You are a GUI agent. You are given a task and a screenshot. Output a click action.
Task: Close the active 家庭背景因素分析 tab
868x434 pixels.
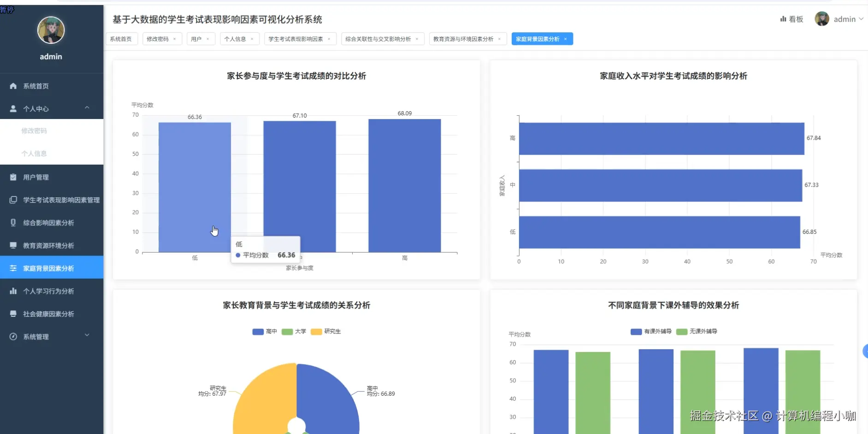coord(566,39)
